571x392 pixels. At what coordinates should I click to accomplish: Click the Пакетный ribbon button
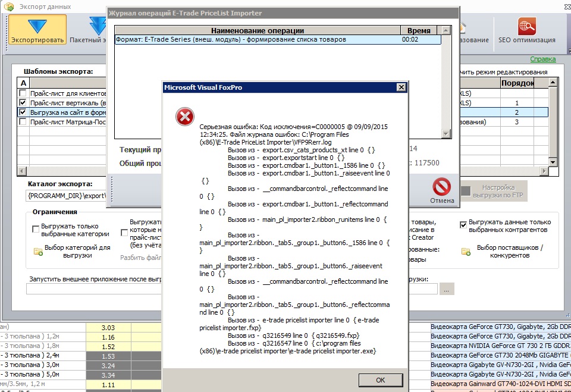(x=88, y=32)
